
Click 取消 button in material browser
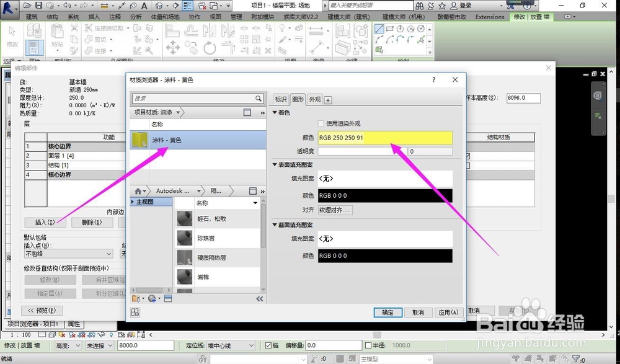(x=418, y=313)
